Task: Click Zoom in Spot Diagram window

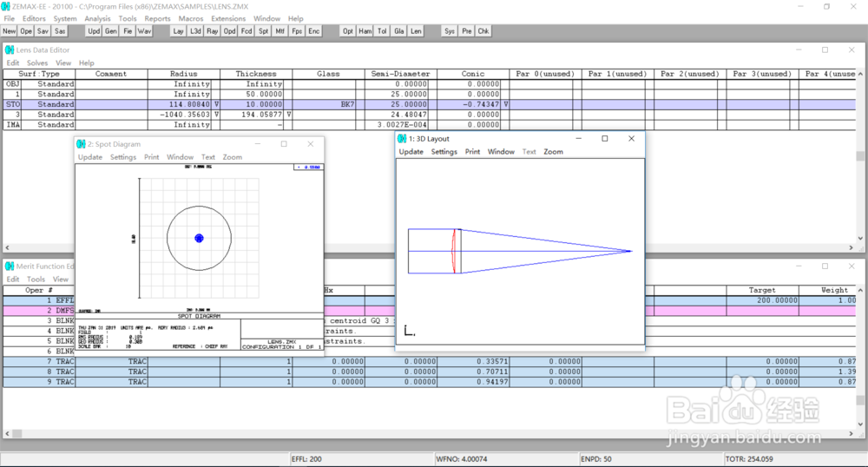Action: pos(233,157)
